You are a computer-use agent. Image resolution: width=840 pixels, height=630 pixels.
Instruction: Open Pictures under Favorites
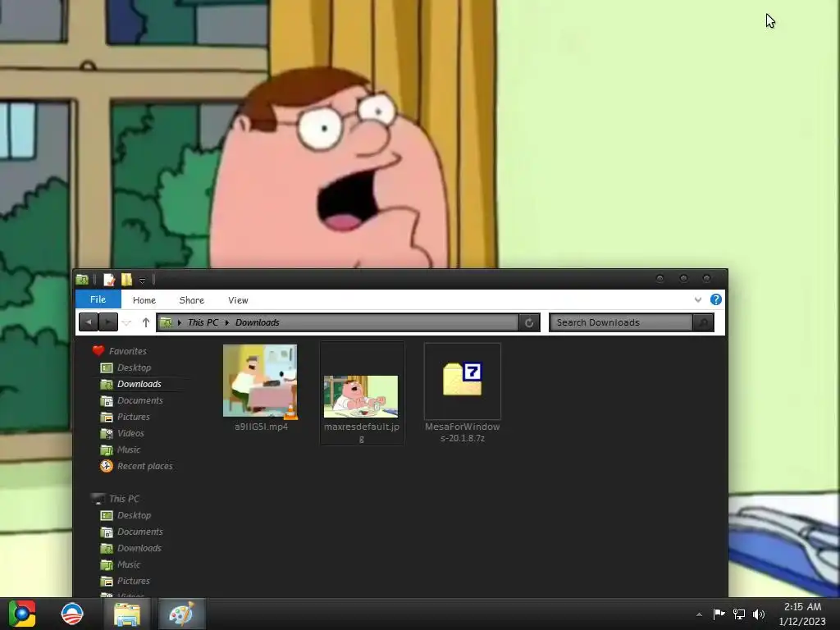click(134, 417)
